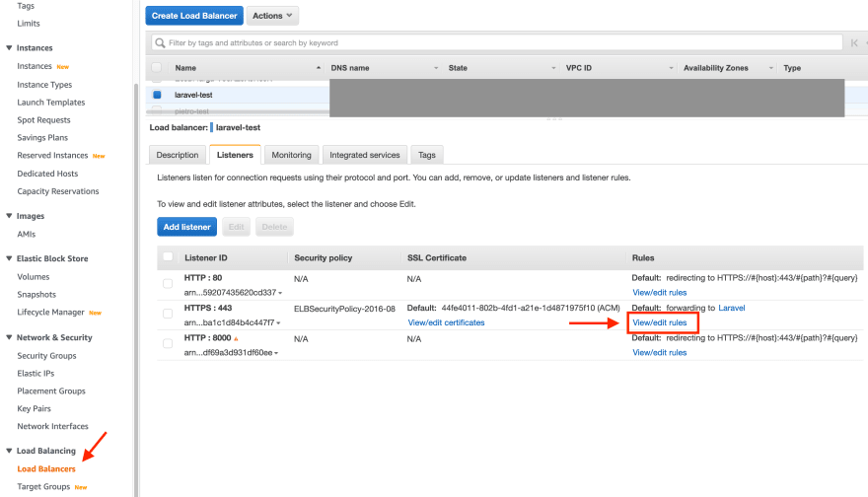Screen dimensions: 868x497
Task: Collapse the Elastic Block Store section
Action: (9, 258)
